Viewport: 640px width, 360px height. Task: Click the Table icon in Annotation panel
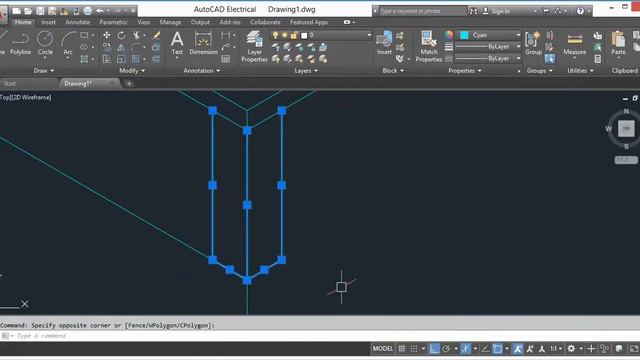[x=225, y=59]
